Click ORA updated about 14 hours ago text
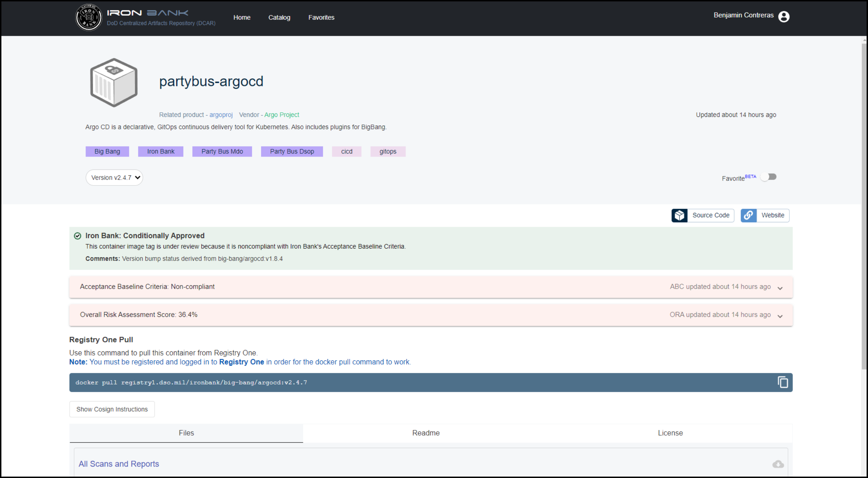 point(720,314)
